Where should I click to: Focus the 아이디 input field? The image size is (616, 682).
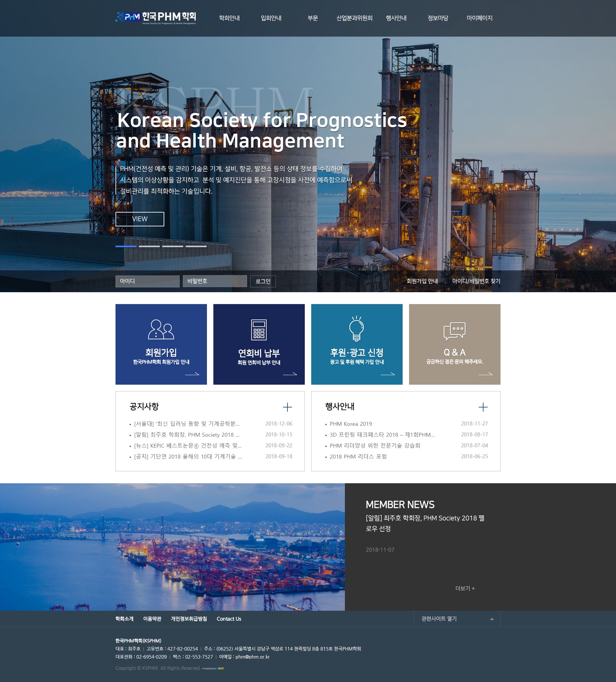click(147, 281)
